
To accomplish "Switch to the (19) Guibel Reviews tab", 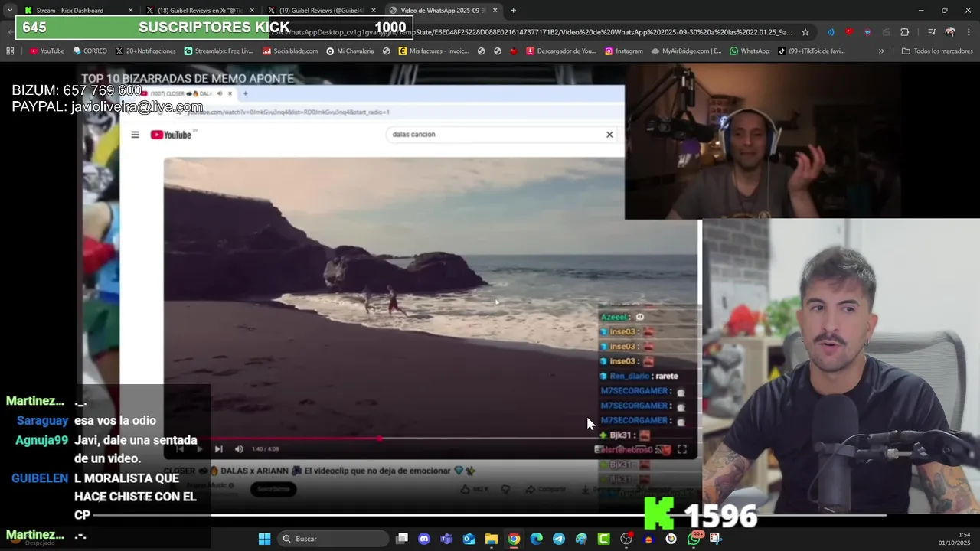I will point(322,10).
